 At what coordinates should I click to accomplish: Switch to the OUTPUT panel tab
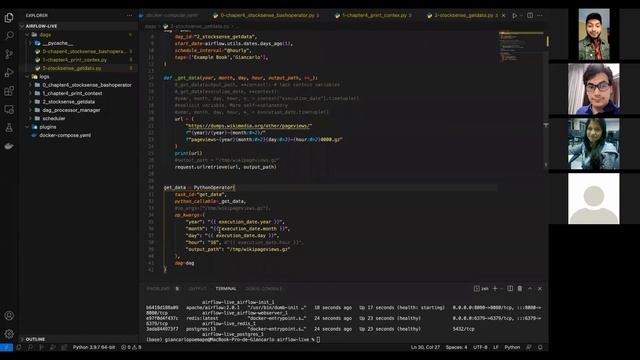(x=198, y=289)
